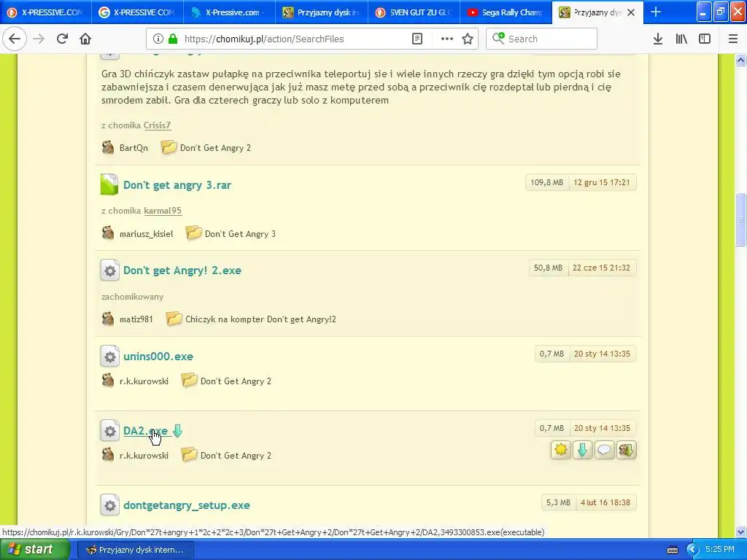
Task: Toggle reader view icon
Action: pos(417,39)
